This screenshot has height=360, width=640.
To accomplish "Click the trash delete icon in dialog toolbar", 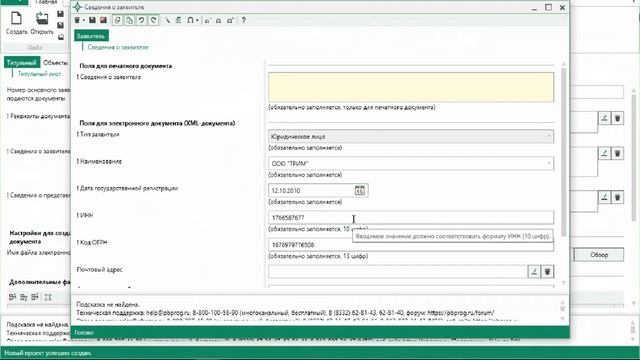I will click(x=77, y=20).
